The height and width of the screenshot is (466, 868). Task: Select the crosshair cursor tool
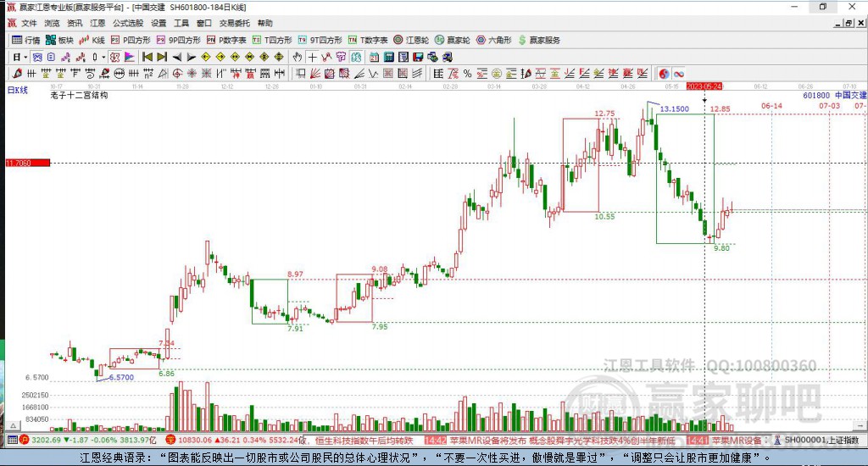tap(313, 57)
